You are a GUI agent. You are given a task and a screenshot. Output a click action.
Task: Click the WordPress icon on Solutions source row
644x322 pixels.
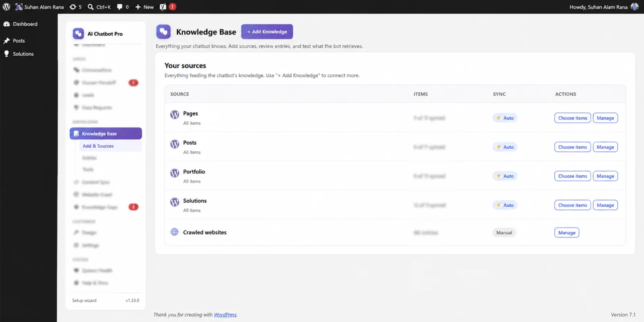(175, 202)
